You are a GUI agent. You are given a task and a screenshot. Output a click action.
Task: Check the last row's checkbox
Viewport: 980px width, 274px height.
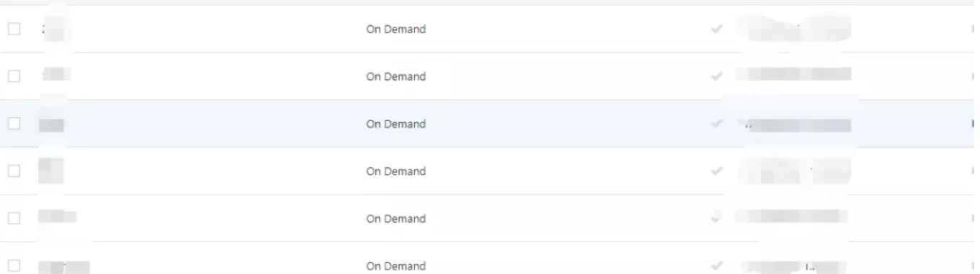(x=14, y=265)
